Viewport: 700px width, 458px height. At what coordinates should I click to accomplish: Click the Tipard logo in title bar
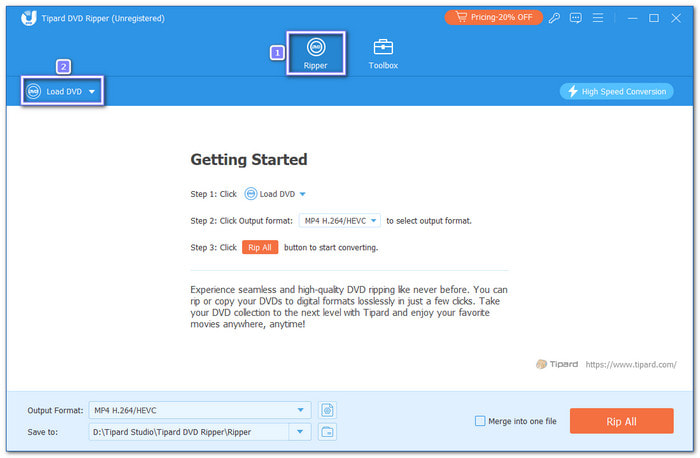[x=27, y=18]
